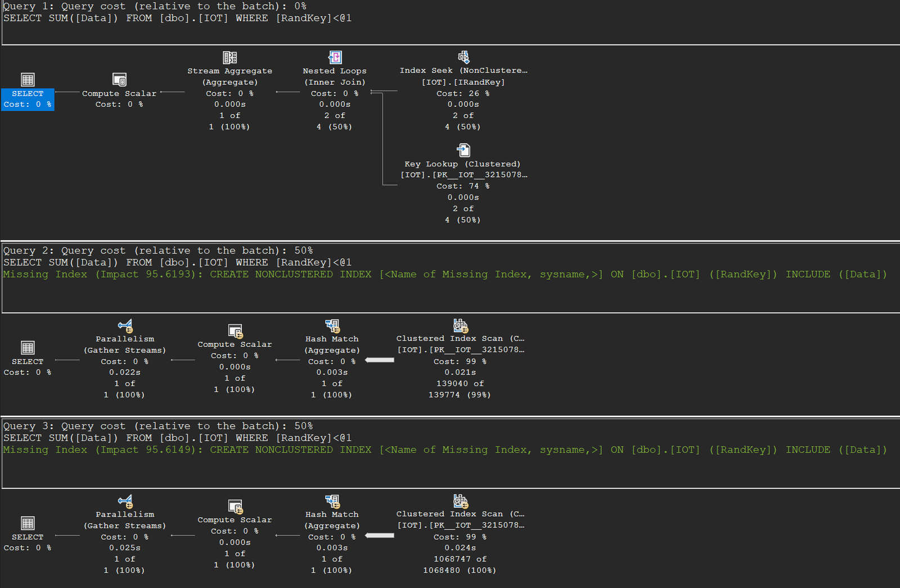The image size is (900, 588).
Task: Select Compute Scalar icon in Query 3
Action: 235,506
